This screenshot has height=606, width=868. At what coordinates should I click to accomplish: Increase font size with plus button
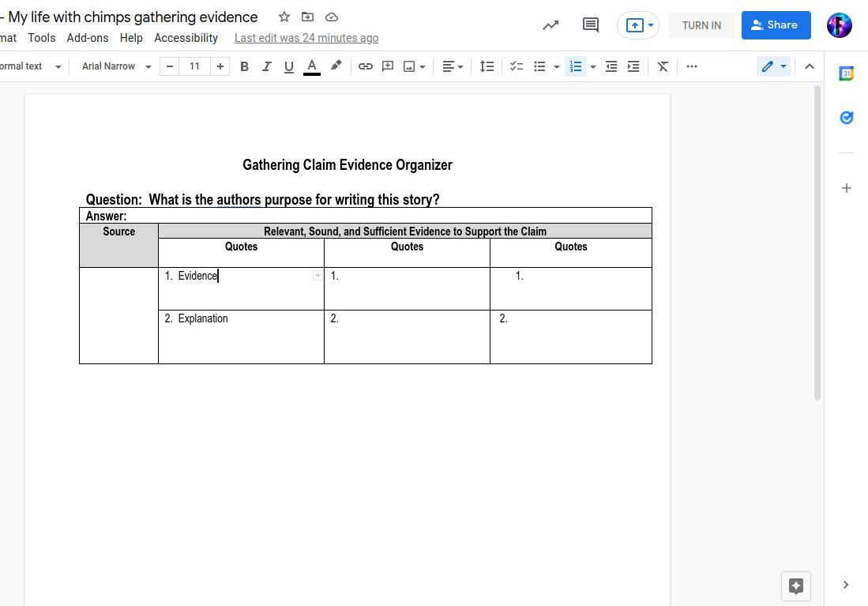tap(220, 66)
